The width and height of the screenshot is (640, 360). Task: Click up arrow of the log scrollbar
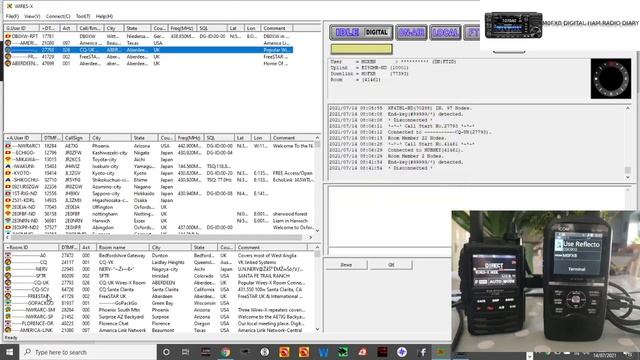tap(627, 108)
